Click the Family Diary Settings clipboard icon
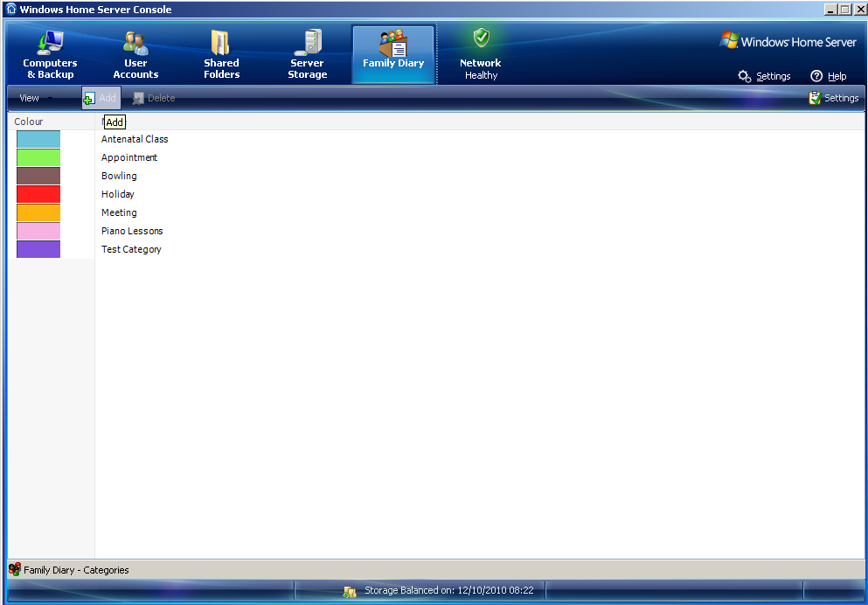 tap(815, 98)
